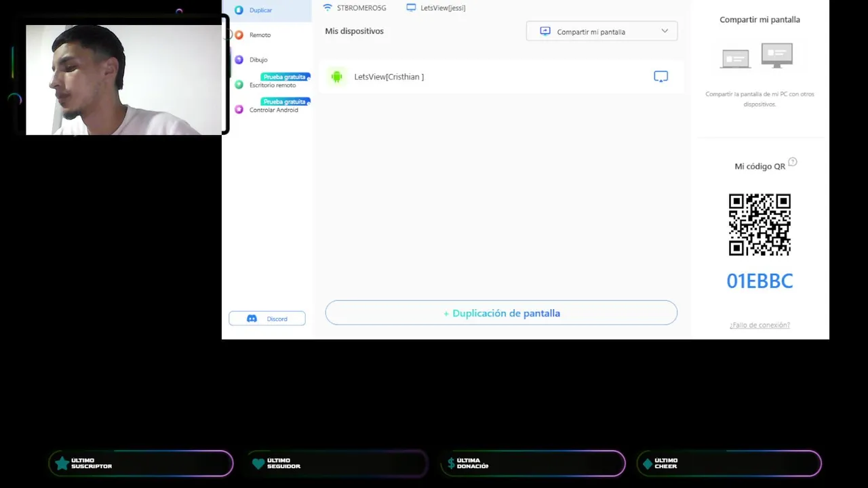Click the Ultimo Seguidor heart icon

[258, 464]
